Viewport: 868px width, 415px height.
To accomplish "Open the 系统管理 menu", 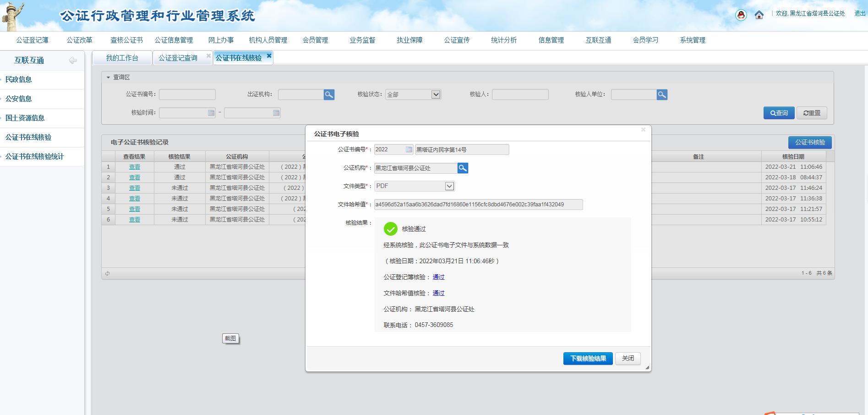I will tap(693, 40).
